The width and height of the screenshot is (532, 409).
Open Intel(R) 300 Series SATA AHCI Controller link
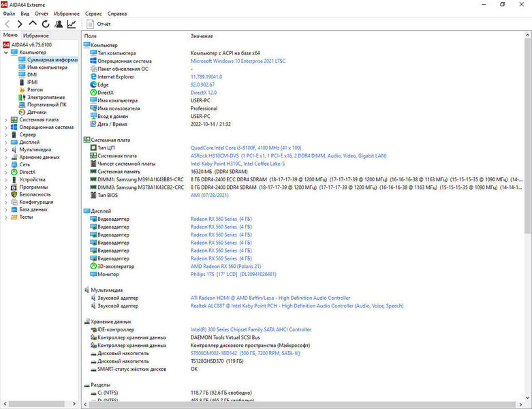pos(251,329)
